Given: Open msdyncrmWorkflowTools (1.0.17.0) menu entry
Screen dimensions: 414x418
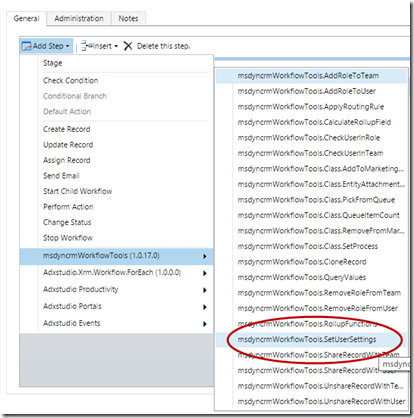Looking at the screenshot, I should [116, 256].
